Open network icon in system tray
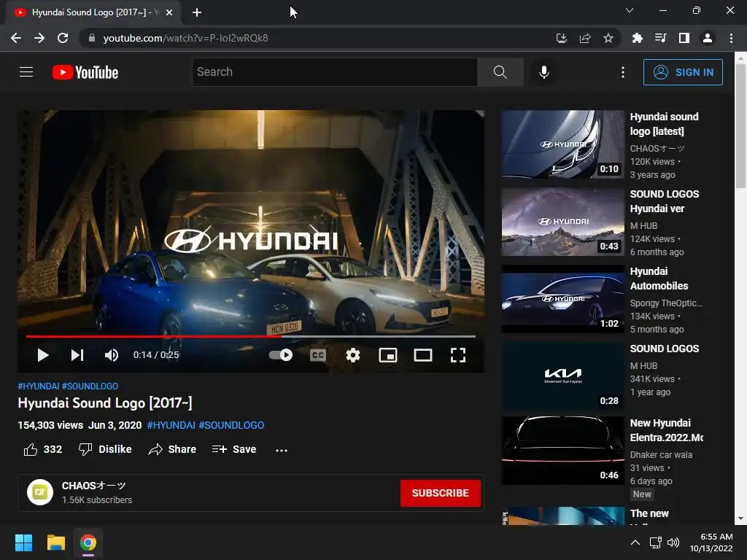Image resolution: width=747 pixels, height=560 pixels. point(656,542)
